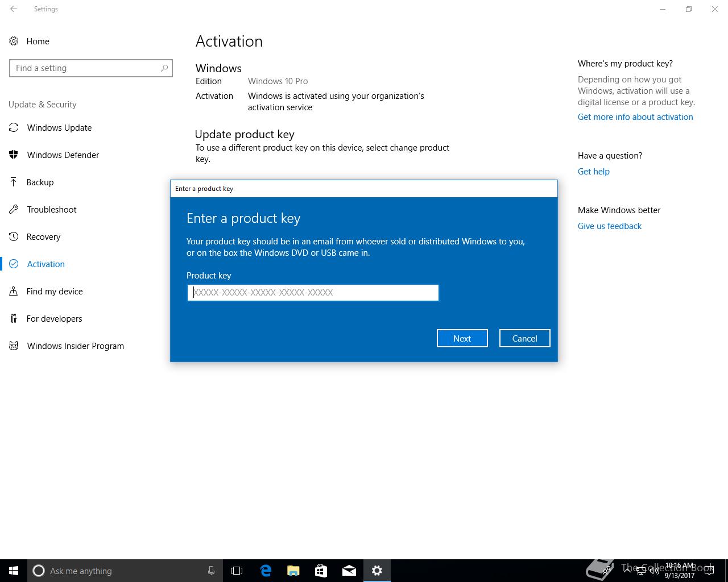Click the 'Update product key' heading
Viewport: 728px width, 582px height.
point(245,135)
